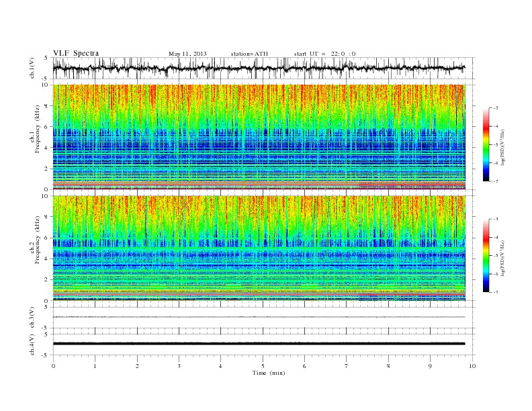Click the "5" tick of ch.3(V) axis
Screen dimensions: 532x411
coord(46,308)
